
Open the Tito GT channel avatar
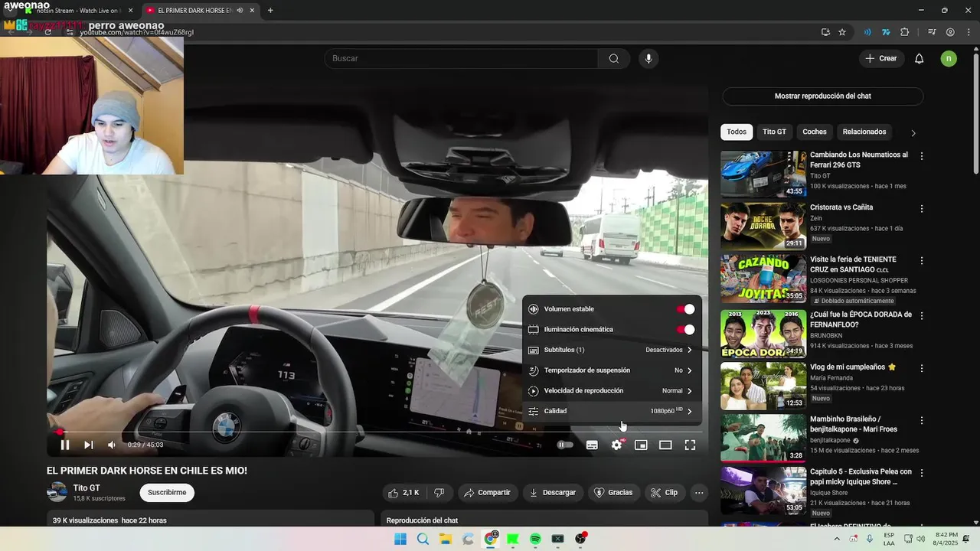tap(57, 492)
